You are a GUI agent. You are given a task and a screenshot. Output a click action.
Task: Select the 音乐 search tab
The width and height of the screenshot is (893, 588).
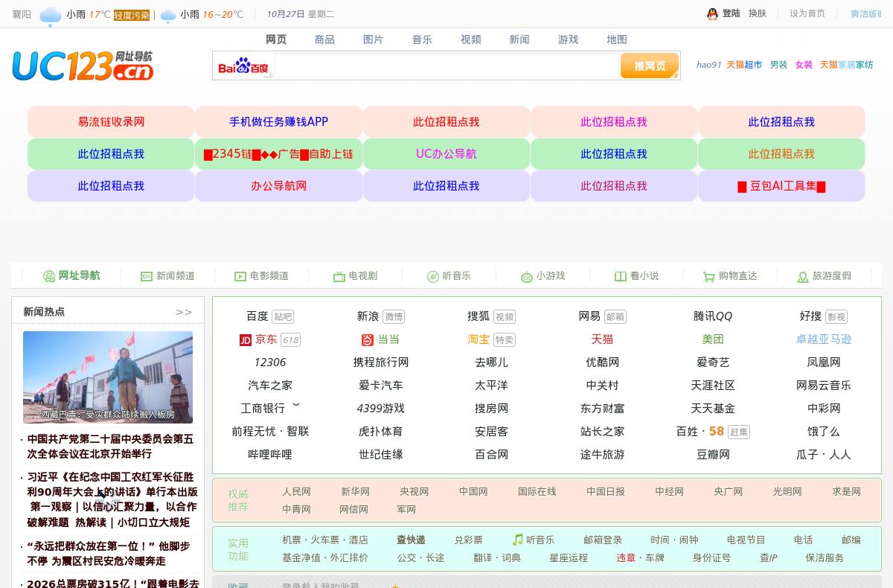(422, 39)
